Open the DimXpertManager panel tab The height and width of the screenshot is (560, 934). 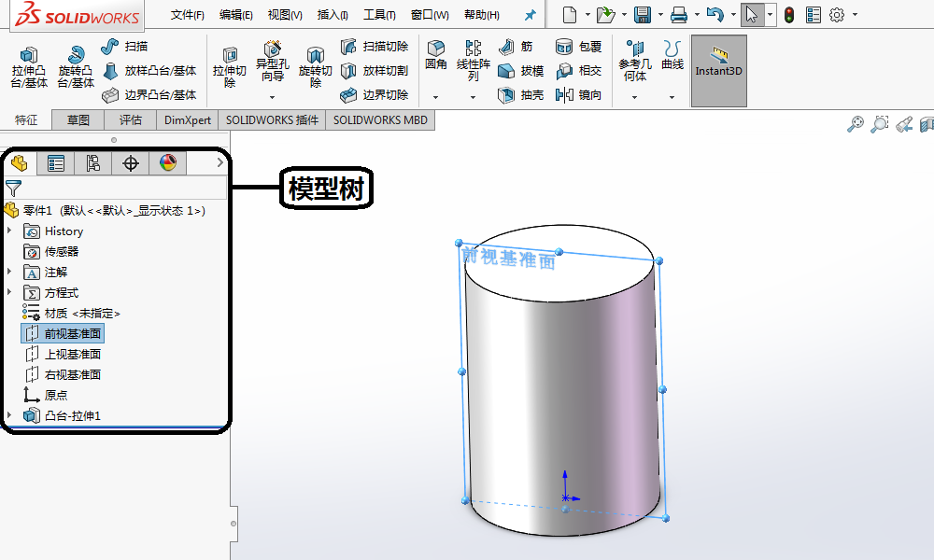(131, 163)
